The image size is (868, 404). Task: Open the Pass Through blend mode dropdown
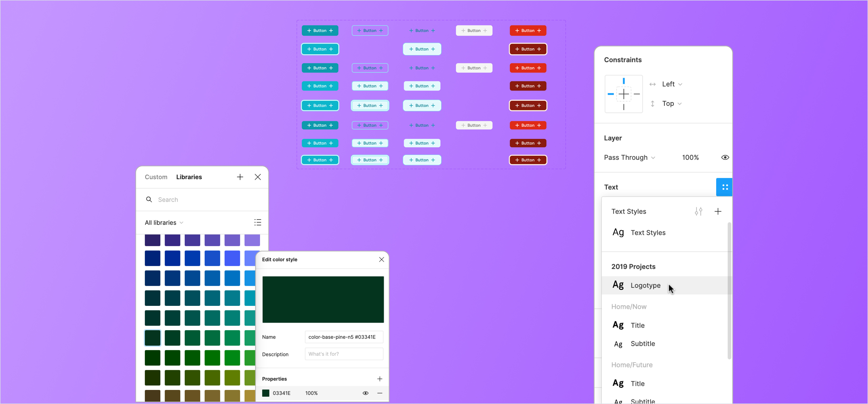[x=629, y=157]
